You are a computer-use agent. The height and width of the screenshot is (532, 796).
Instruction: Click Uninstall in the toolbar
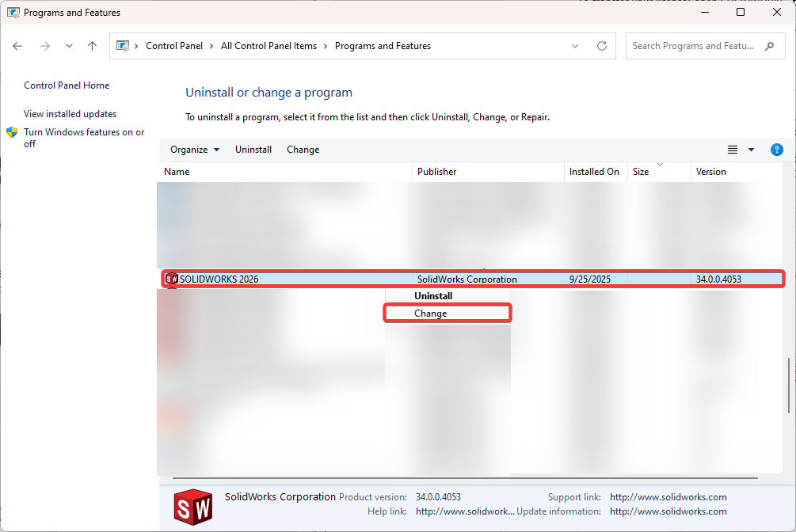(x=253, y=150)
